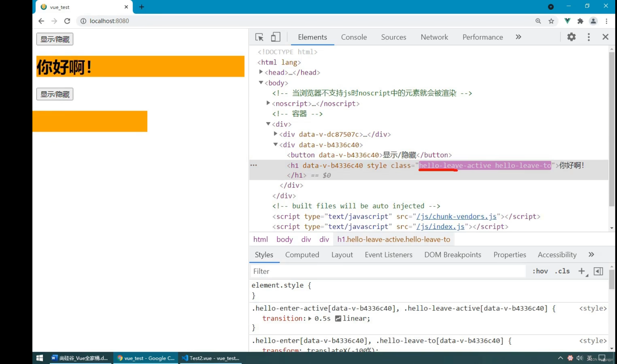Viewport: 617px width, 364px height.
Task: Open the Chrome profile avatar
Action: coord(593,21)
